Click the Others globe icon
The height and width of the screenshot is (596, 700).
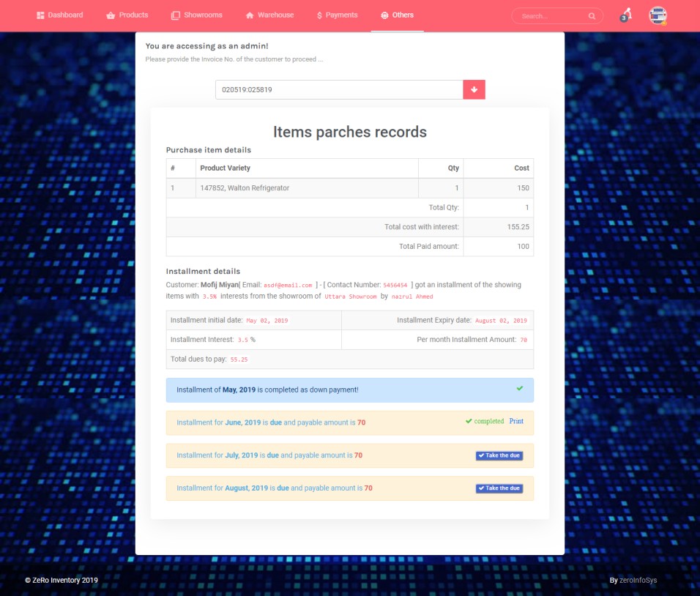pos(384,15)
